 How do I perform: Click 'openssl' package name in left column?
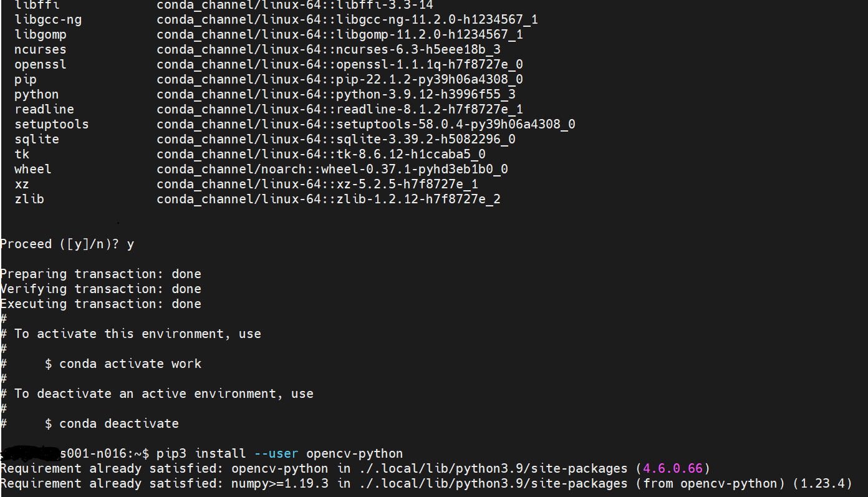(41, 65)
